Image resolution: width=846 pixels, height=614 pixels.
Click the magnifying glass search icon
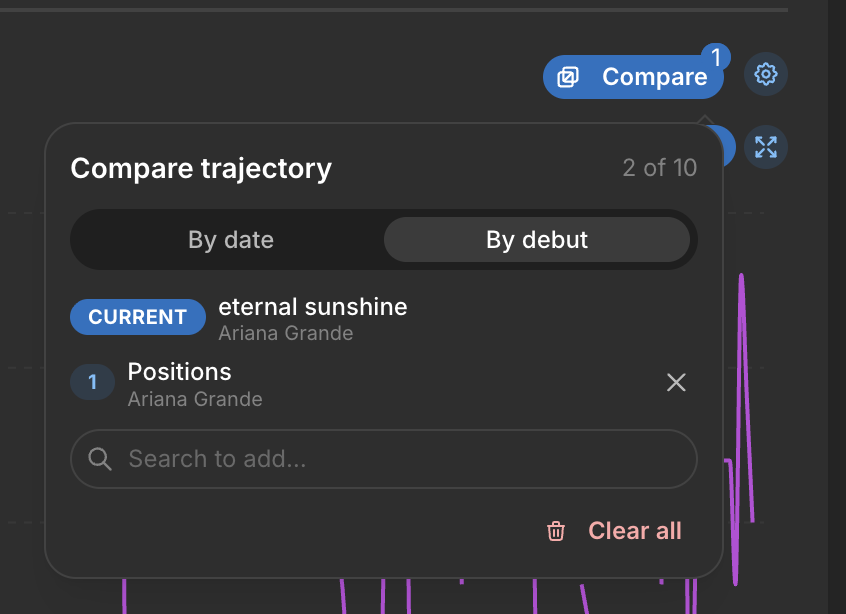pos(100,459)
